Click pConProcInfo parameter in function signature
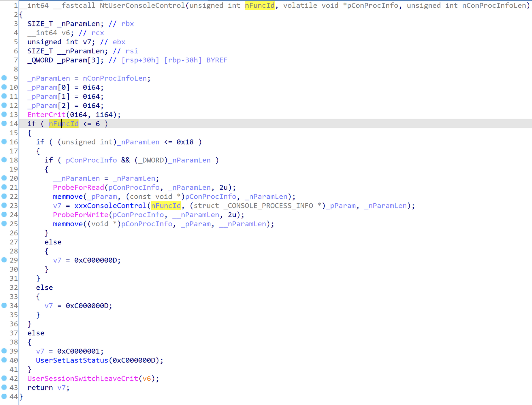The image size is (532, 405). click(373, 5)
